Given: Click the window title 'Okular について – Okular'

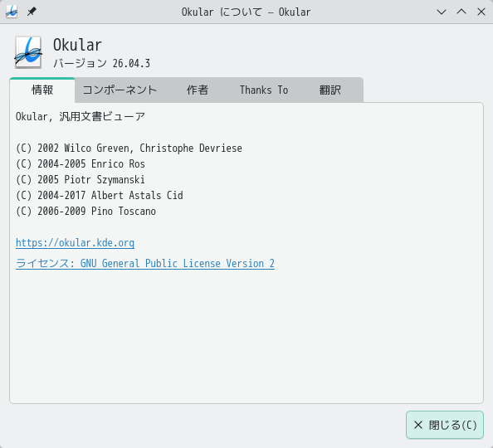Looking at the screenshot, I should pos(246,12).
